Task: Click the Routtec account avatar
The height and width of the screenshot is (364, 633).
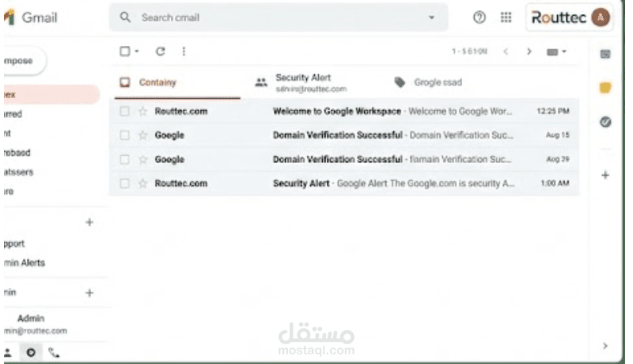Action: point(601,17)
